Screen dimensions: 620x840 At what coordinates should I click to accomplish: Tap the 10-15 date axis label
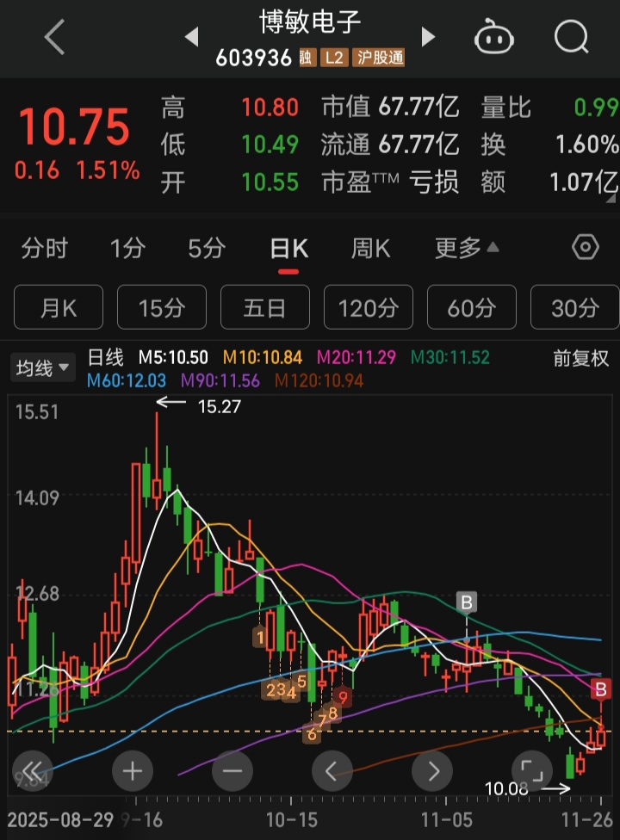(292, 820)
